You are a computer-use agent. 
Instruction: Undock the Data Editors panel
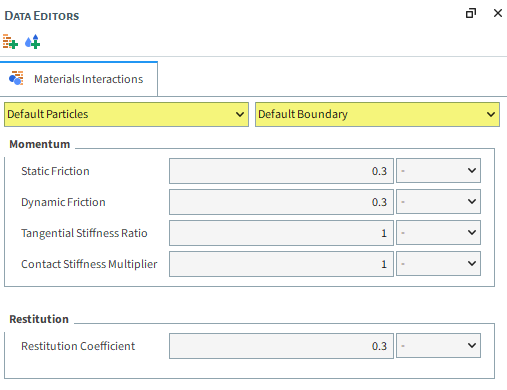coord(471,13)
